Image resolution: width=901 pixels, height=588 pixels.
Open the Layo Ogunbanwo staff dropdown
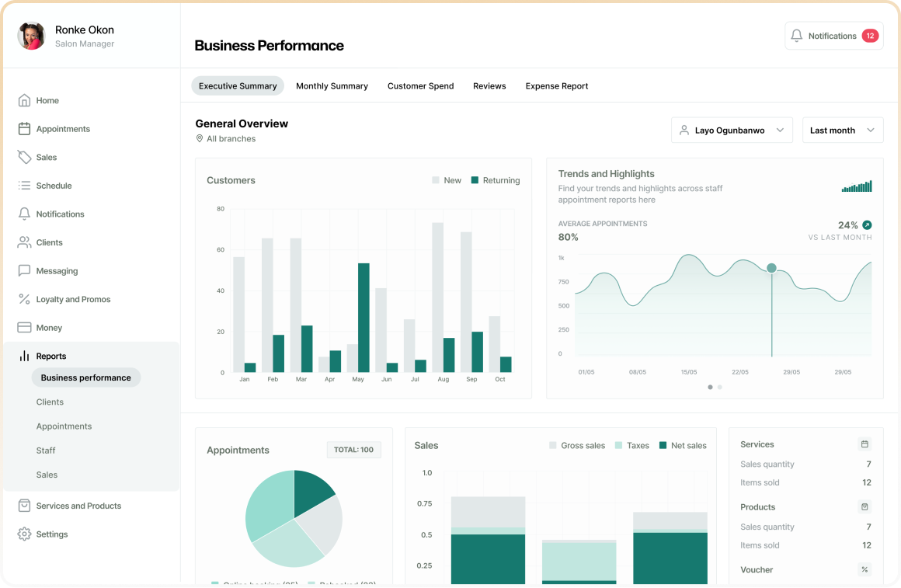[731, 130]
